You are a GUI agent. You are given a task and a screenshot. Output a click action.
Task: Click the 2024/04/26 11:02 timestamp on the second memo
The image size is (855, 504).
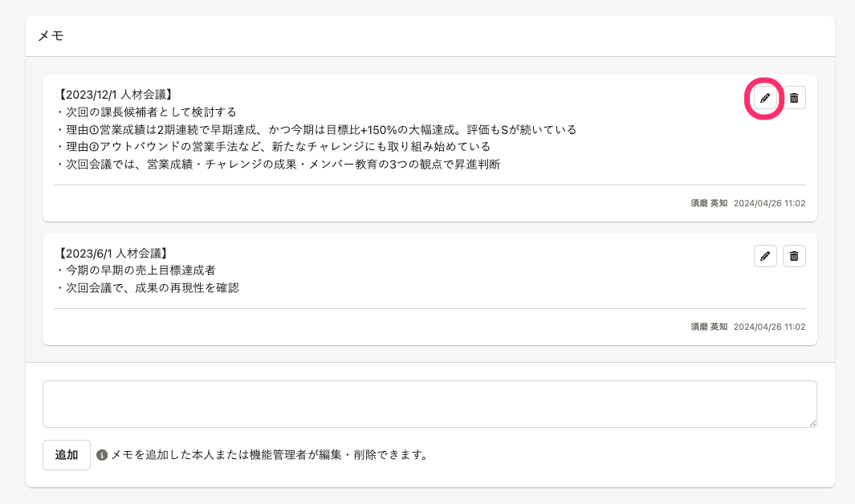[769, 327]
